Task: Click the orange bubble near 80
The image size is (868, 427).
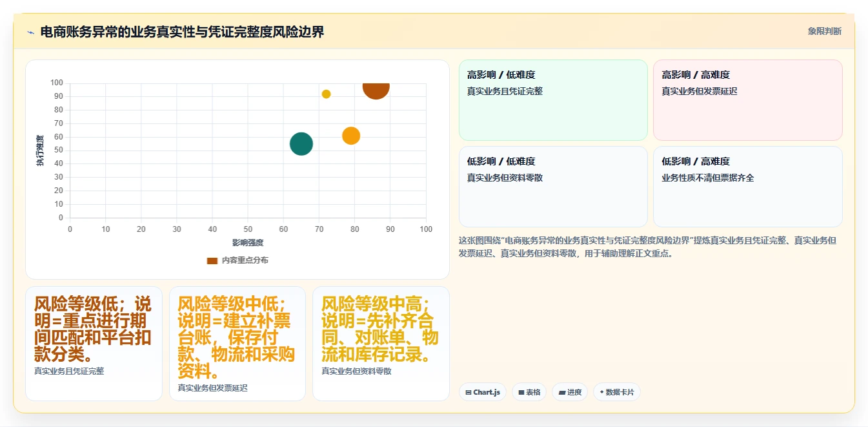Action: 350,136
